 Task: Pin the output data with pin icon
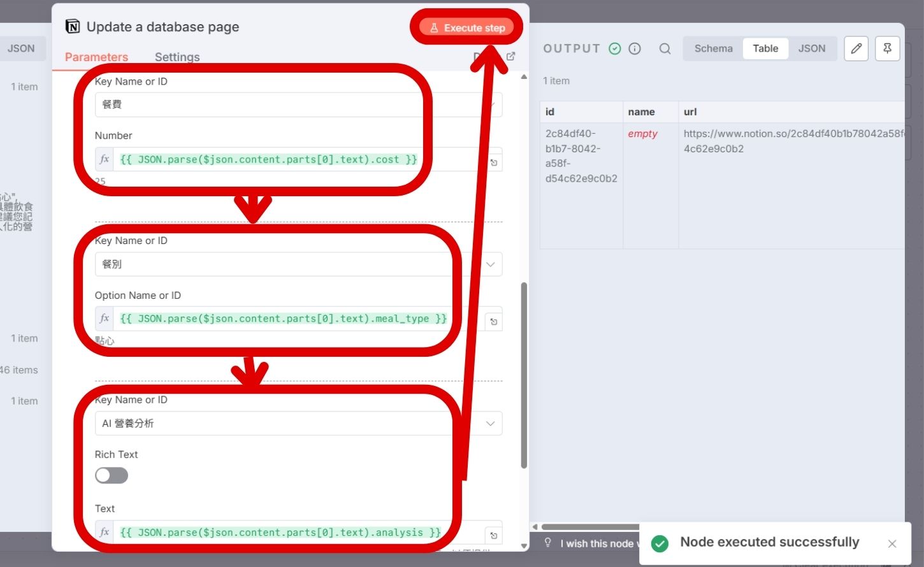pos(887,48)
